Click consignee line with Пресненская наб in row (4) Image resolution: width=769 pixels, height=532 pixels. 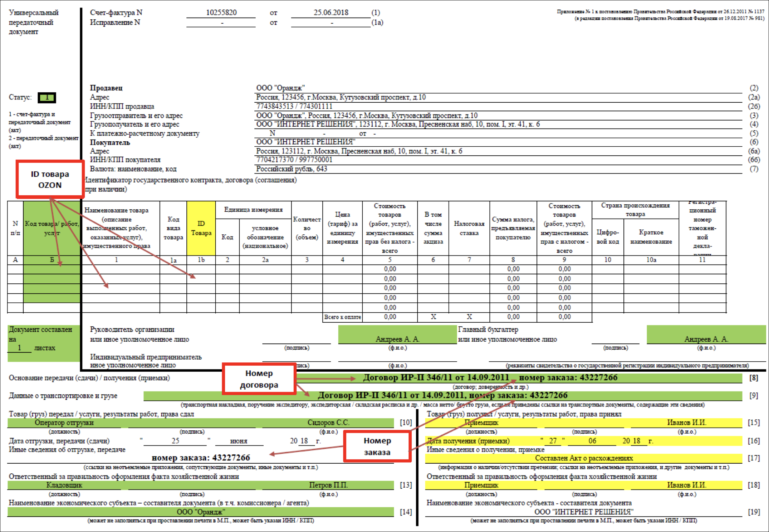(x=398, y=125)
